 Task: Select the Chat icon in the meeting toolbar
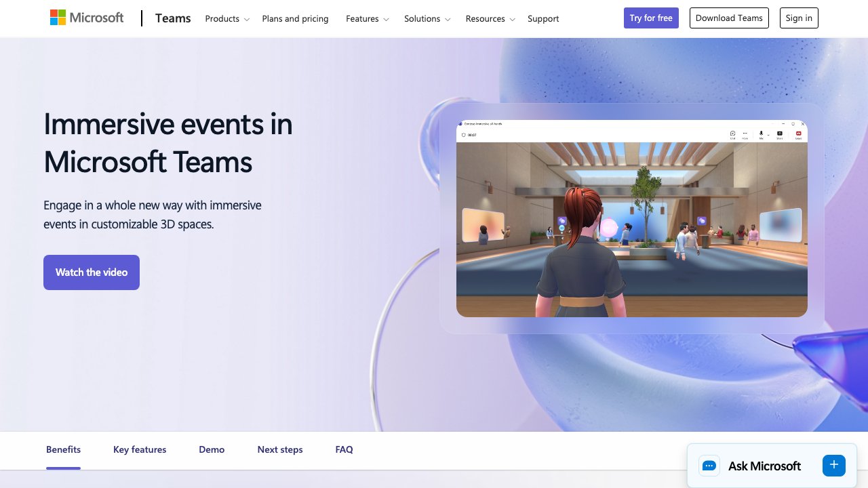click(x=732, y=134)
